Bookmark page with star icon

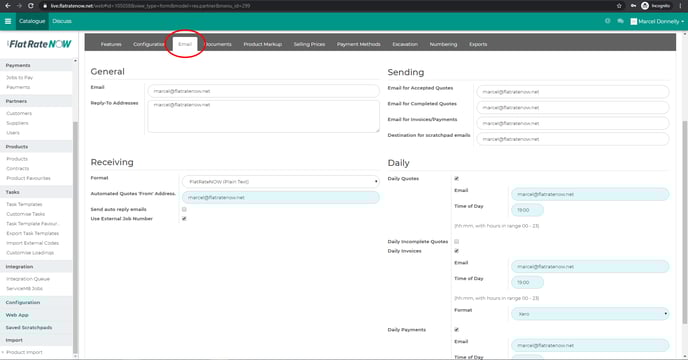pyautogui.click(x=619, y=6)
